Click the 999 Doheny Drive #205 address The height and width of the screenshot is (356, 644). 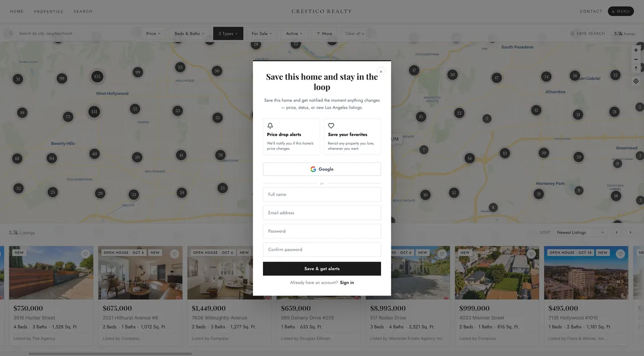(308, 318)
